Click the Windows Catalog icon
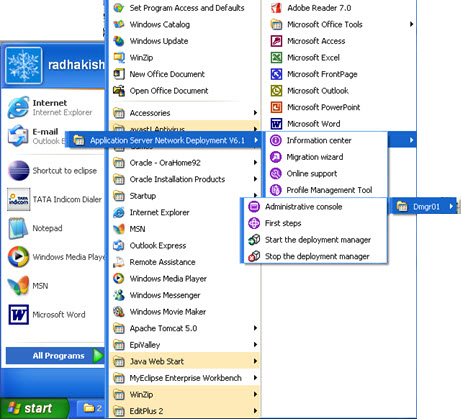The height and width of the screenshot is (419, 461). (119, 24)
